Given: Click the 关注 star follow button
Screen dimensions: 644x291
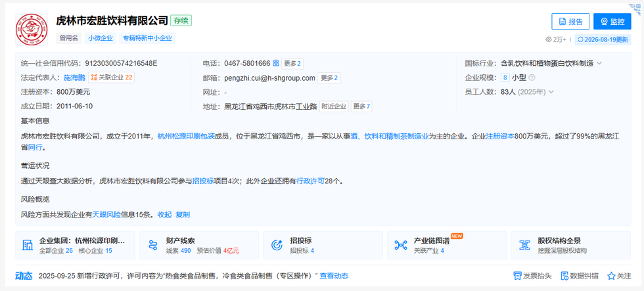Looking at the screenshot, I should point(619,276).
